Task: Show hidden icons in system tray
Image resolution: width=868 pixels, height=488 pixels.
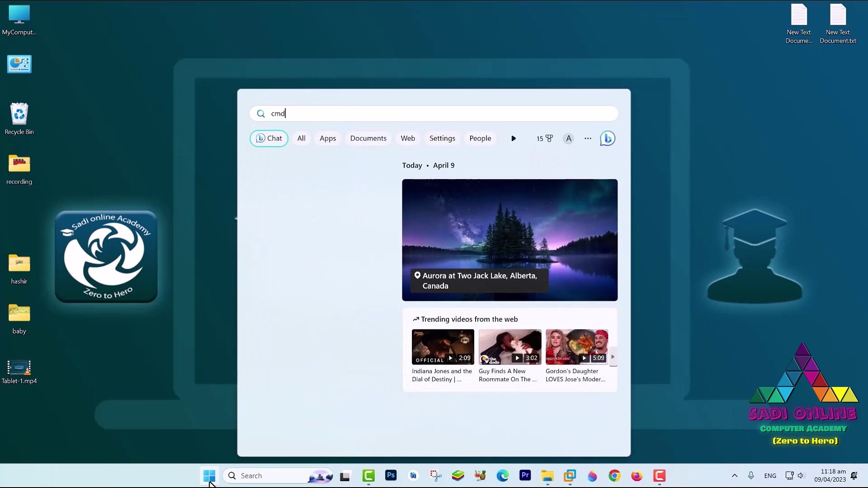Action: (734, 475)
